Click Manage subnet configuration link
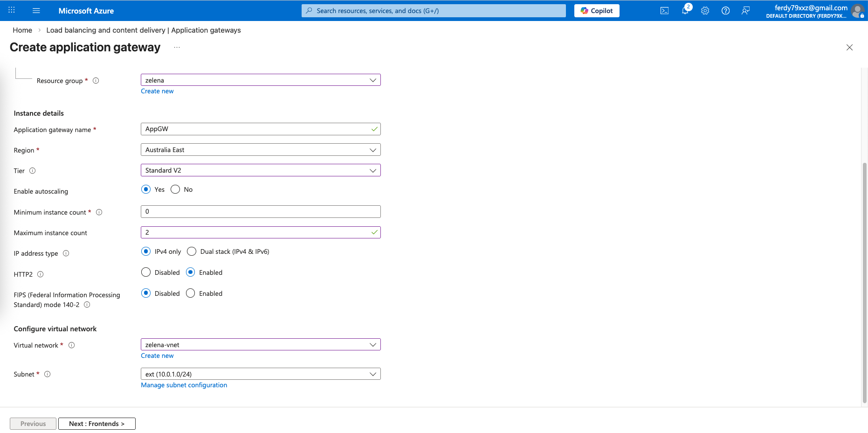The height and width of the screenshot is (433, 868). point(184,385)
